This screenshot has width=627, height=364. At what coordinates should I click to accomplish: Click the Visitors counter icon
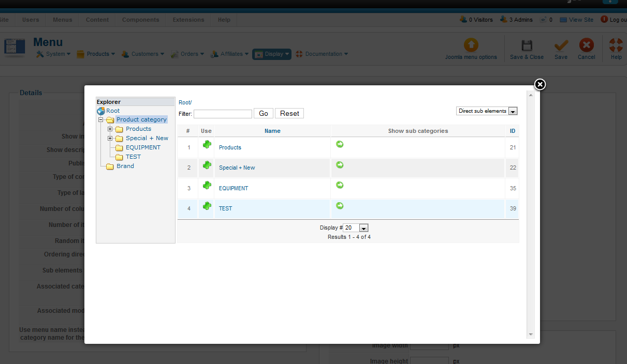coord(463,20)
